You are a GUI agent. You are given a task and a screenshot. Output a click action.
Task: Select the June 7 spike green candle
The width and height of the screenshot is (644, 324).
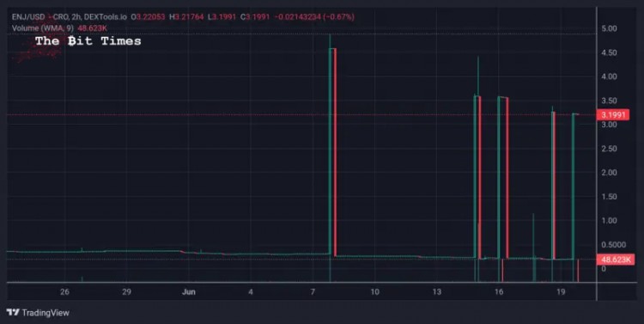pyautogui.click(x=331, y=152)
